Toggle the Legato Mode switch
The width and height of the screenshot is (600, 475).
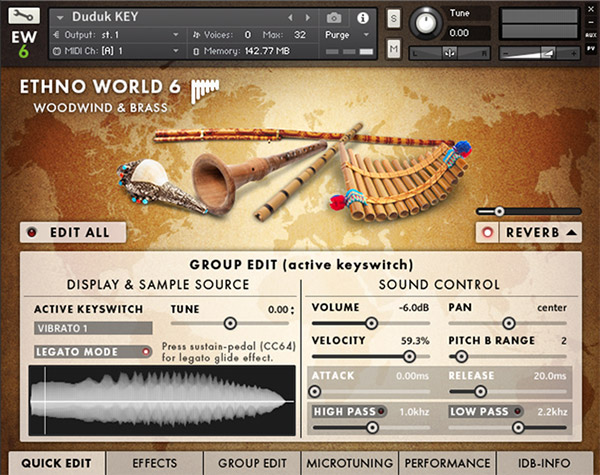point(147,352)
